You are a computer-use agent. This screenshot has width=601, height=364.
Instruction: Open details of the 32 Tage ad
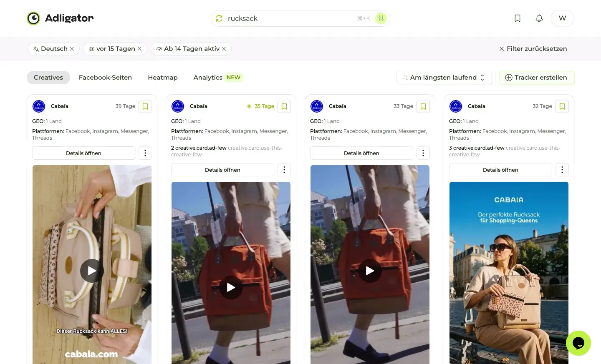pos(500,170)
